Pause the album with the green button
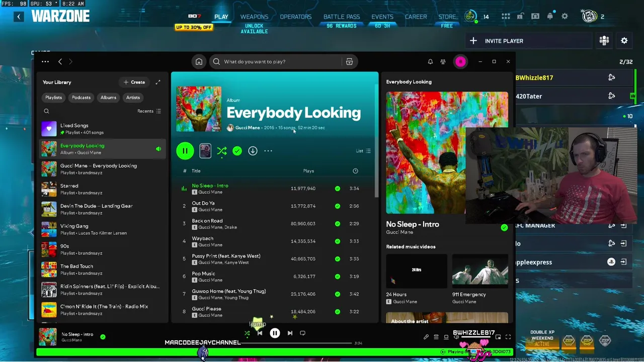Viewport: 644px width, 362px height. tap(185, 151)
